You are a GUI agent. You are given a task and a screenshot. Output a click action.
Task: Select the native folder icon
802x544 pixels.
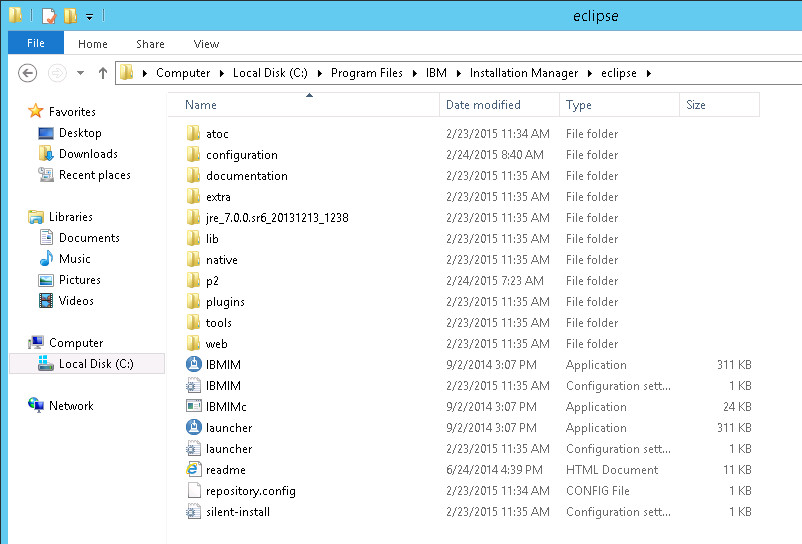click(x=193, y=259)
